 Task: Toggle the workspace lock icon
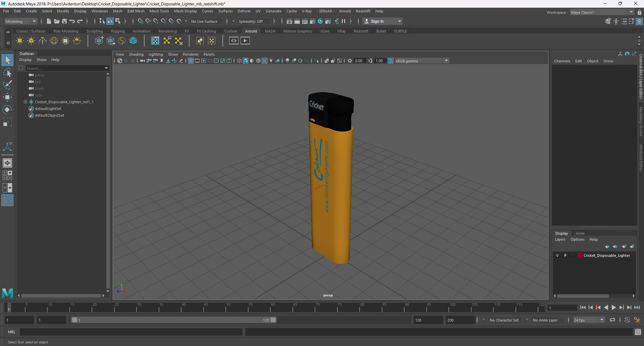640,12
